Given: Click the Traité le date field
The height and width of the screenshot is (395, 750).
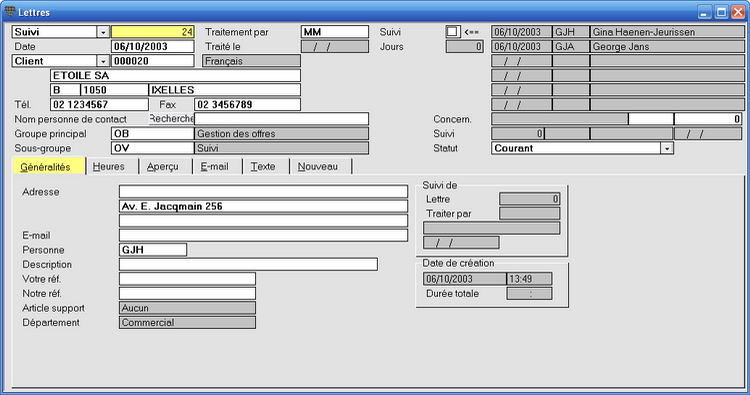Looking at the screenshot, I should point(335,46).
